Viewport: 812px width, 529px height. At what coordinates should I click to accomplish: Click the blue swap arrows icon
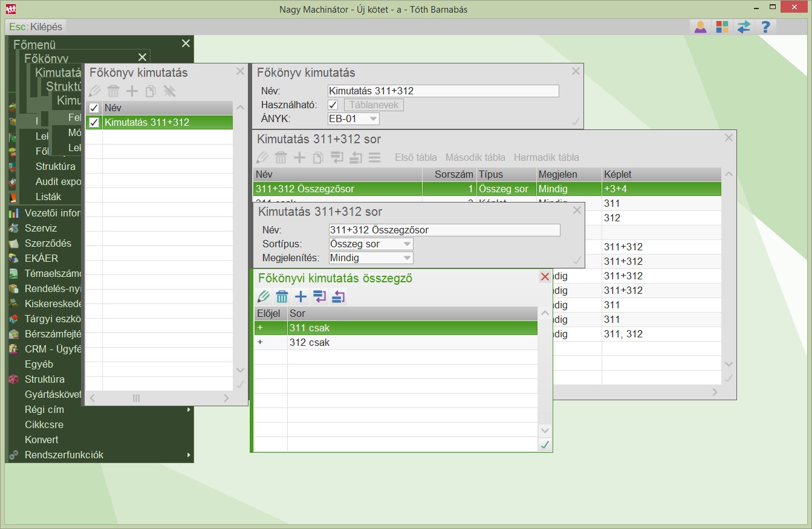click(744, 27)
